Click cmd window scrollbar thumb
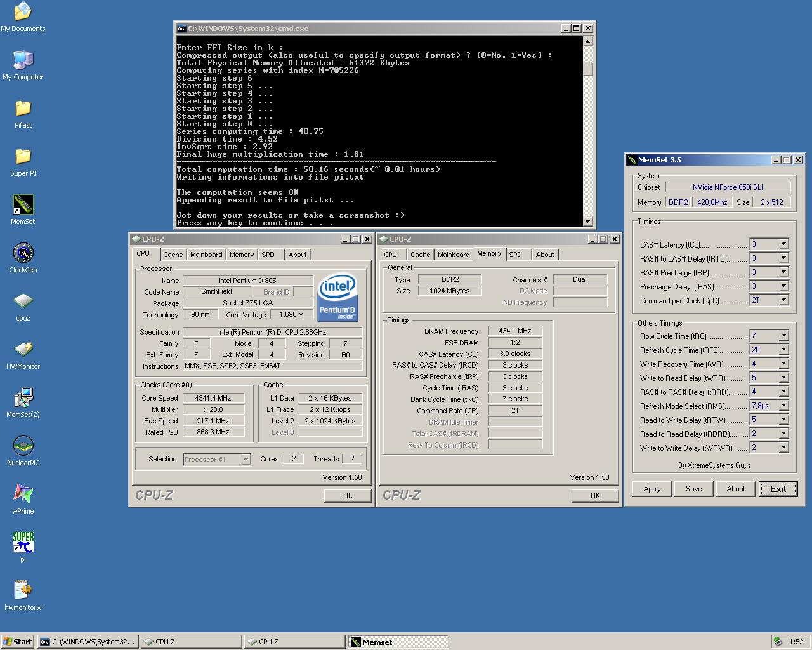This screenshot has width=812, height=650. pos(588,69)
